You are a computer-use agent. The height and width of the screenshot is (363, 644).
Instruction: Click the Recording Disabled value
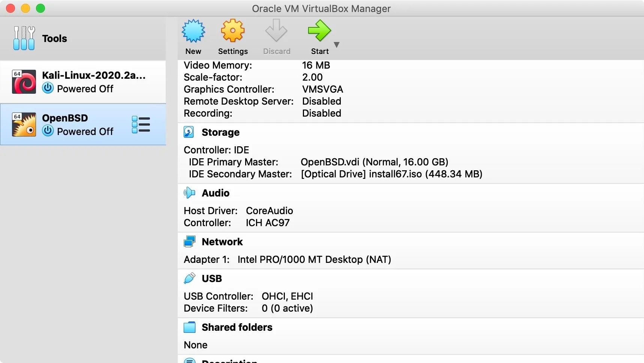322,113
